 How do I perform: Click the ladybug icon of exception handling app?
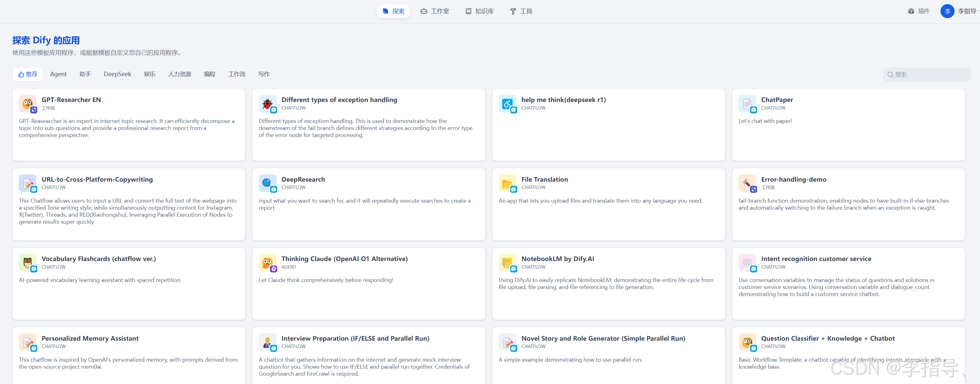[x=267, y=104]
